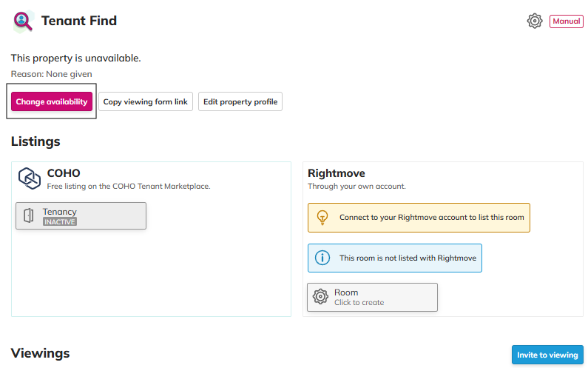Click the info icon in Rightmove notice
This screenshot has height=368, width=588.
click(x=322, y=258)
